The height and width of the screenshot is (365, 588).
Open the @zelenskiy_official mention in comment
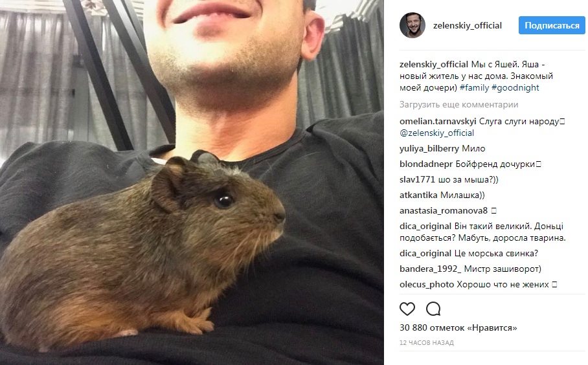pyautogui.click(x=436, y=133)
